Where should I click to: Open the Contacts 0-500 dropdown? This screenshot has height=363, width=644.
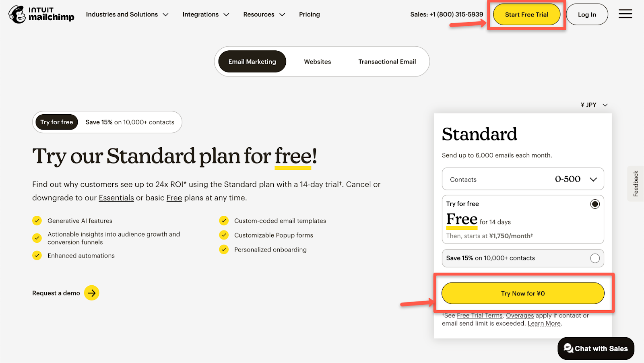(522, 179)
